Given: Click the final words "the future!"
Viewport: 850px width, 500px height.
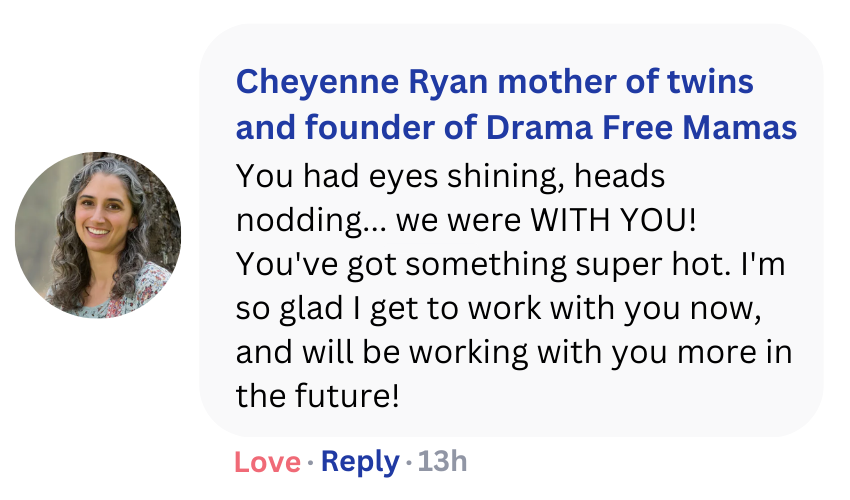Looking at the screenshot, I should pos(317,397).
